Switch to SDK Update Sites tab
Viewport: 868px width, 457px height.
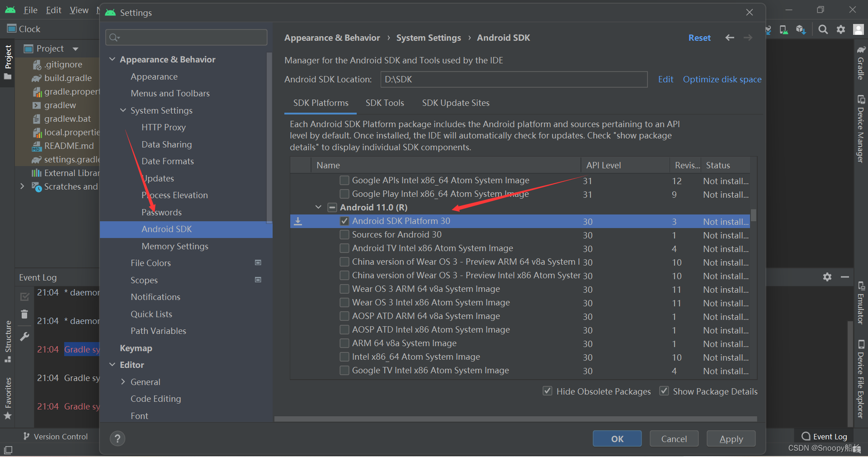[x=456, y=103]
